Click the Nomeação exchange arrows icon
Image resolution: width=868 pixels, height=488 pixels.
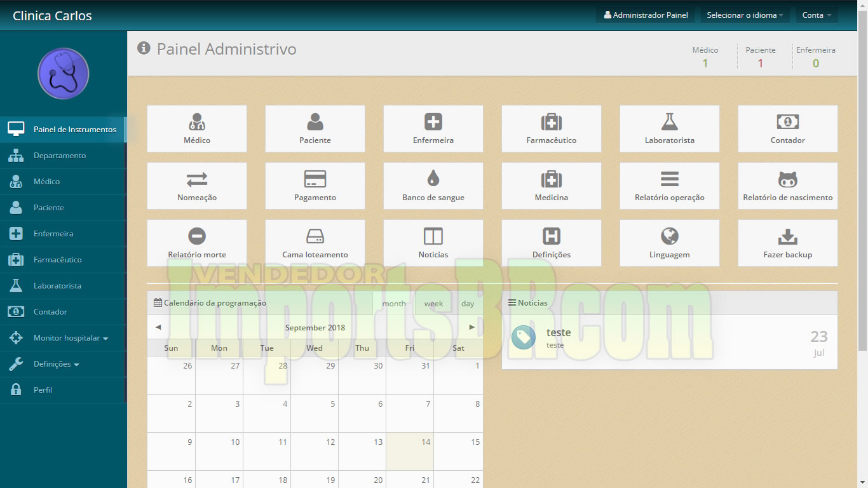[x=197, y=179]
